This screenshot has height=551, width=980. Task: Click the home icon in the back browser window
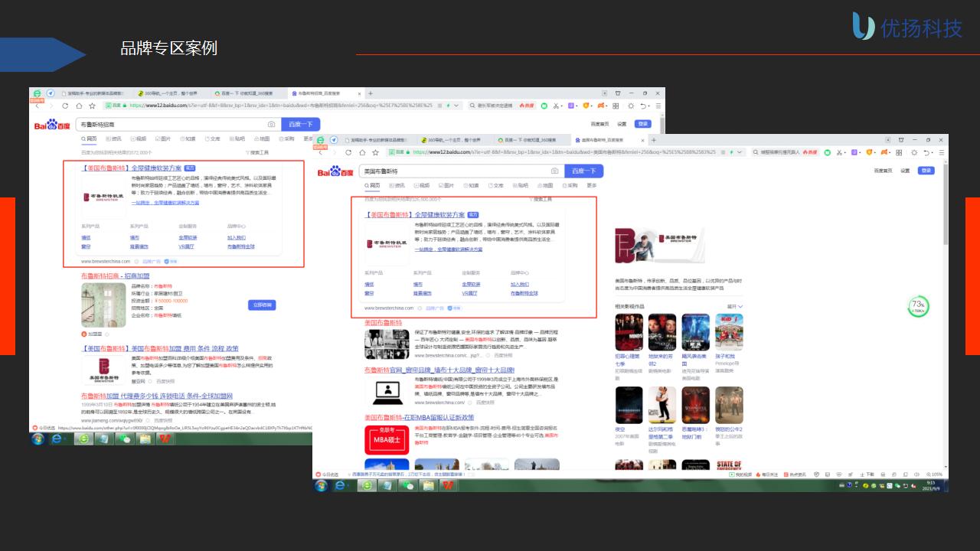click(x=79, y=106)
